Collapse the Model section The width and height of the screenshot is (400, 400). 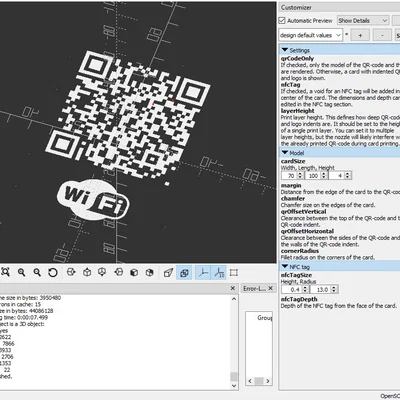(285, 153)
